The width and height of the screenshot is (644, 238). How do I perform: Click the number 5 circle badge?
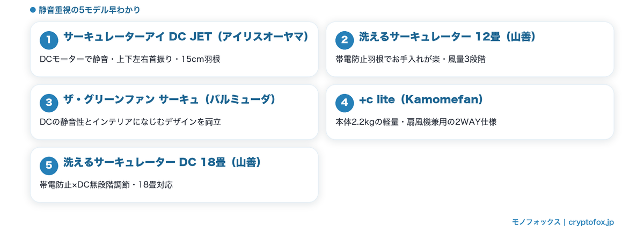click(x=49, y=165)
